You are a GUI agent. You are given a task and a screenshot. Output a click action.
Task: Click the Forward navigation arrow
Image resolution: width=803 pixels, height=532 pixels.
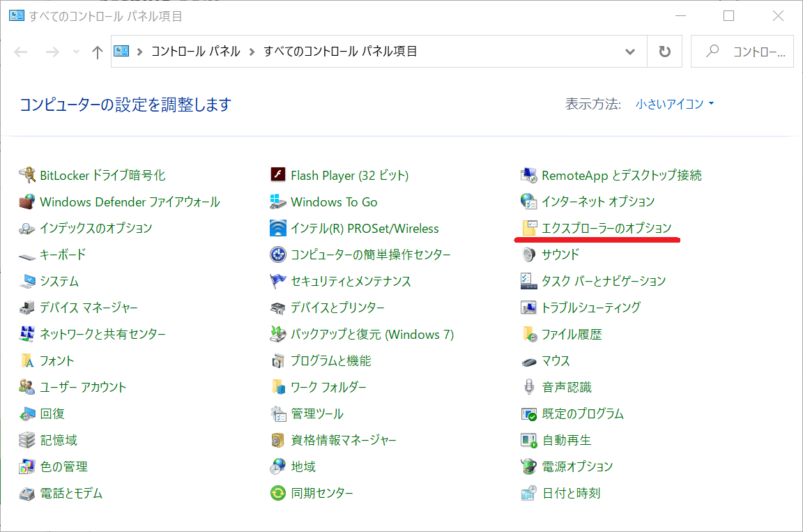pyautogui.click(x=52, y=52)
